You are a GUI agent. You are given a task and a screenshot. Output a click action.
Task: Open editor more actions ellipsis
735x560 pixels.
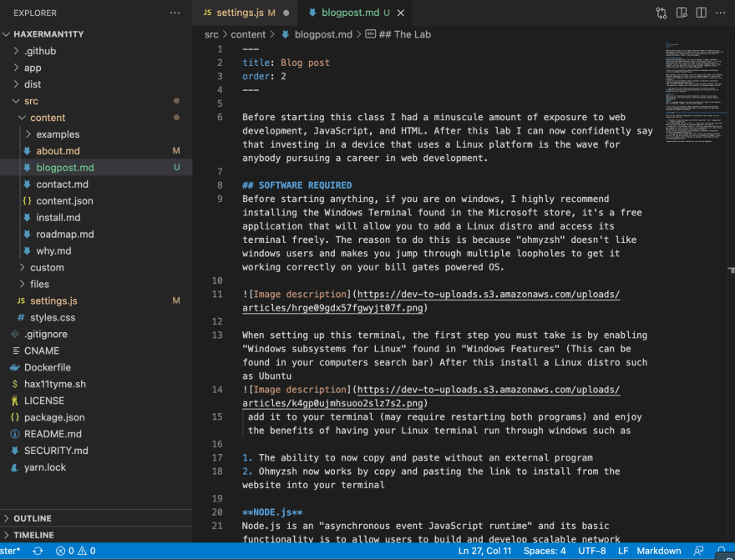[x=721, y=13]
